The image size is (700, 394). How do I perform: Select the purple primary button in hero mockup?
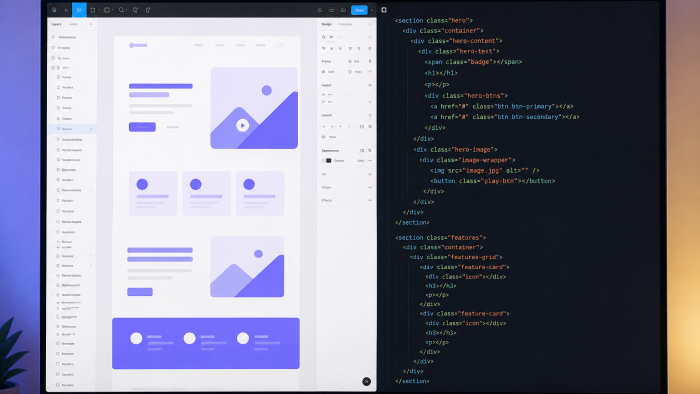[x=142, y=127]
